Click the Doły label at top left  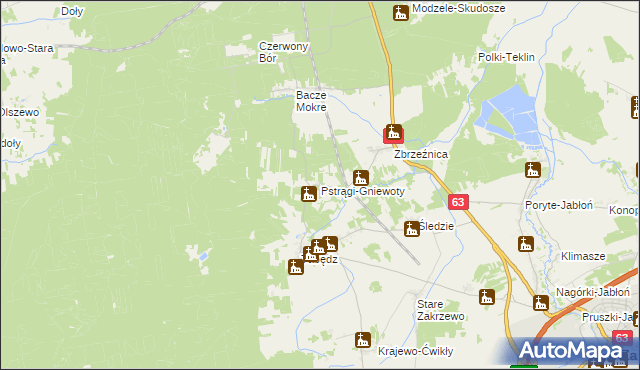[x=72, y=11]
